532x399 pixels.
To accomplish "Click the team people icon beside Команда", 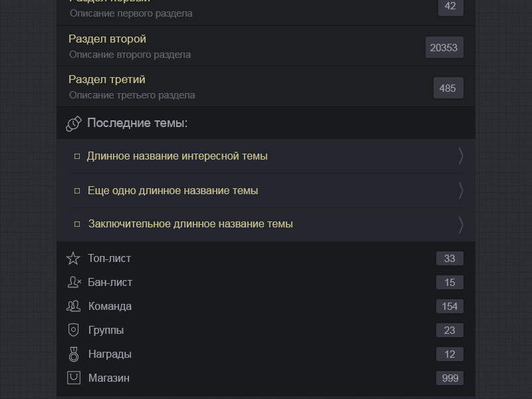I will point(73,307).
